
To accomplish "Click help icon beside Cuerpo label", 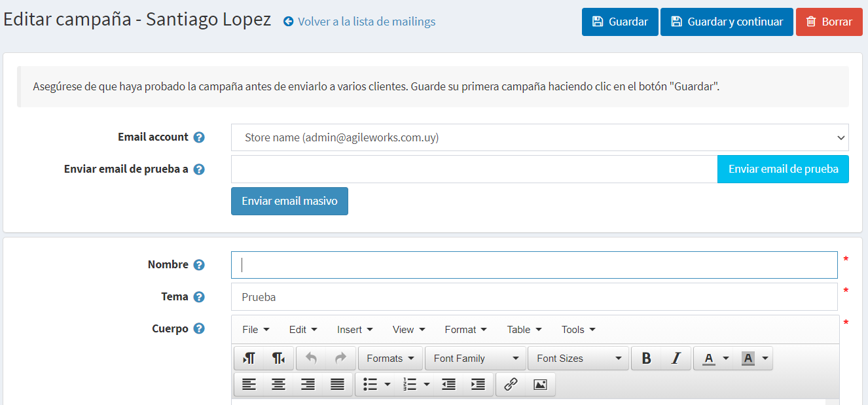I will click(199, 329).
